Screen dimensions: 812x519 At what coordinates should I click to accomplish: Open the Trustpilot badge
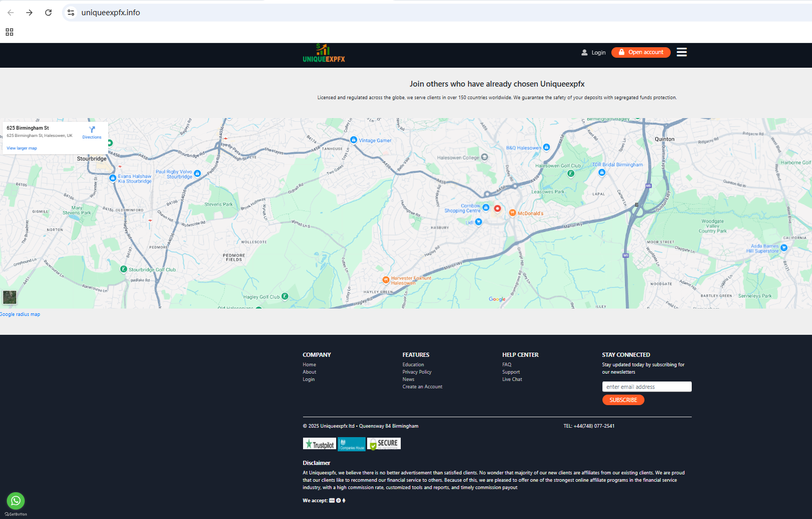(319, 444)
